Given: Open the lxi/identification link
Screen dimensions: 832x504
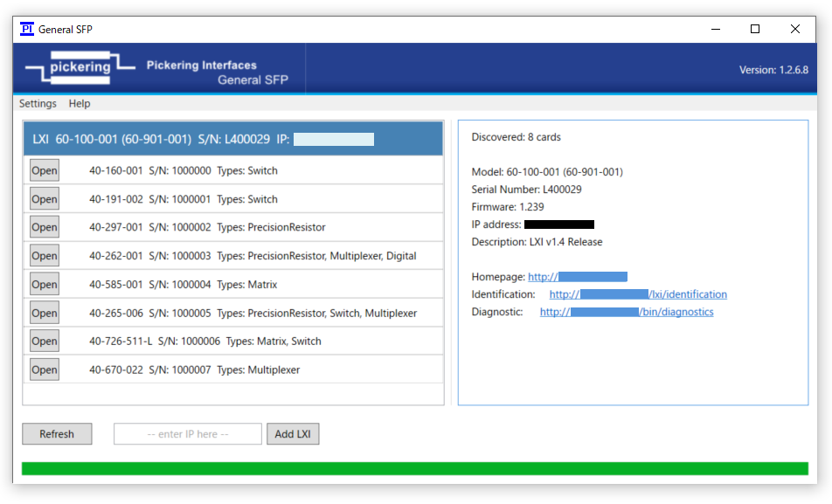Looking at the screenshot, I should click(x=638, y=294).
